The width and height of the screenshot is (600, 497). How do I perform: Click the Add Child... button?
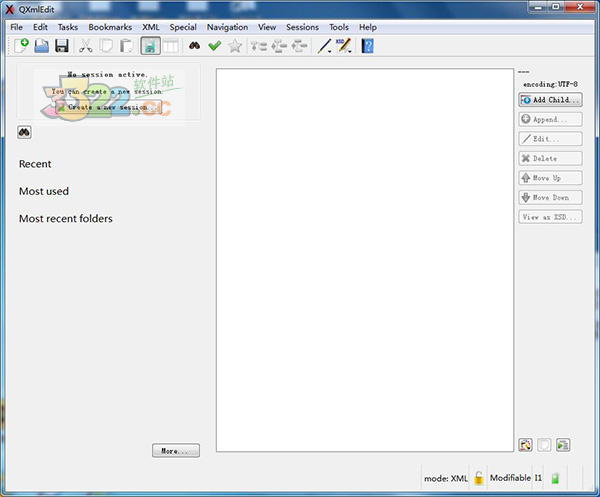(550, 100)
